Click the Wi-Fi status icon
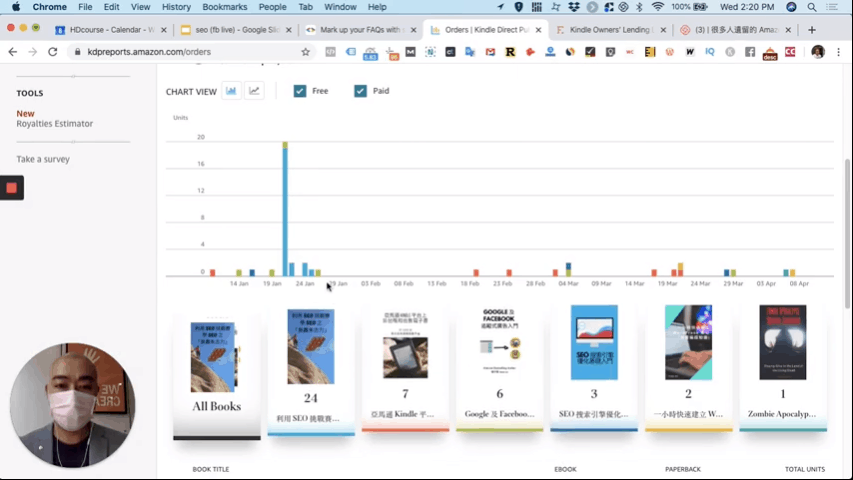The width and height of the screenshot is (853, 480). 658,7
